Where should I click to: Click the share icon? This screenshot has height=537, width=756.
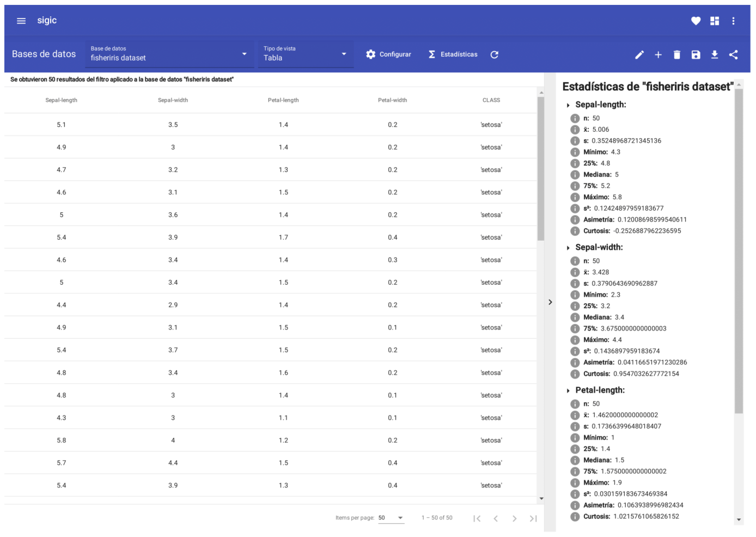(x=733, y=55)
